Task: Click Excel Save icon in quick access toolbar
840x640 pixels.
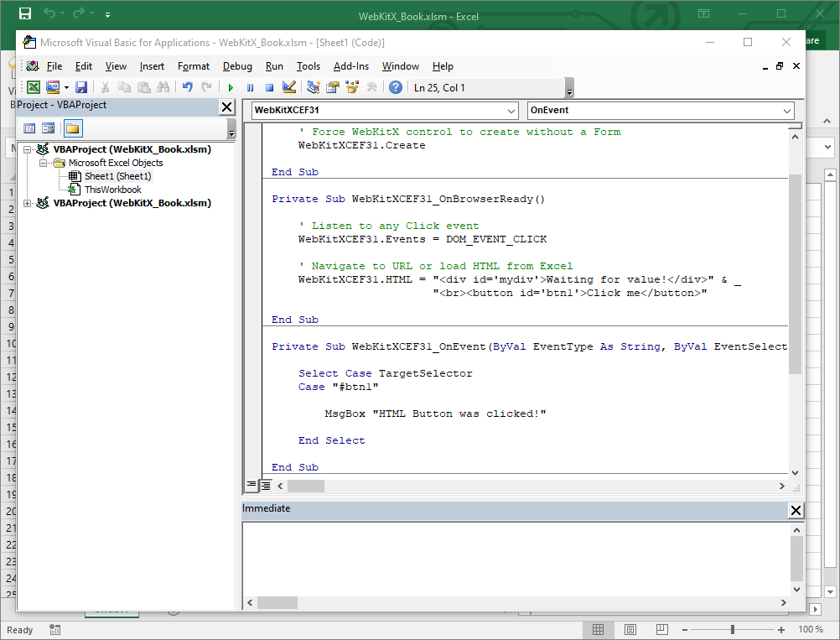Action: (x=25, y=14)
